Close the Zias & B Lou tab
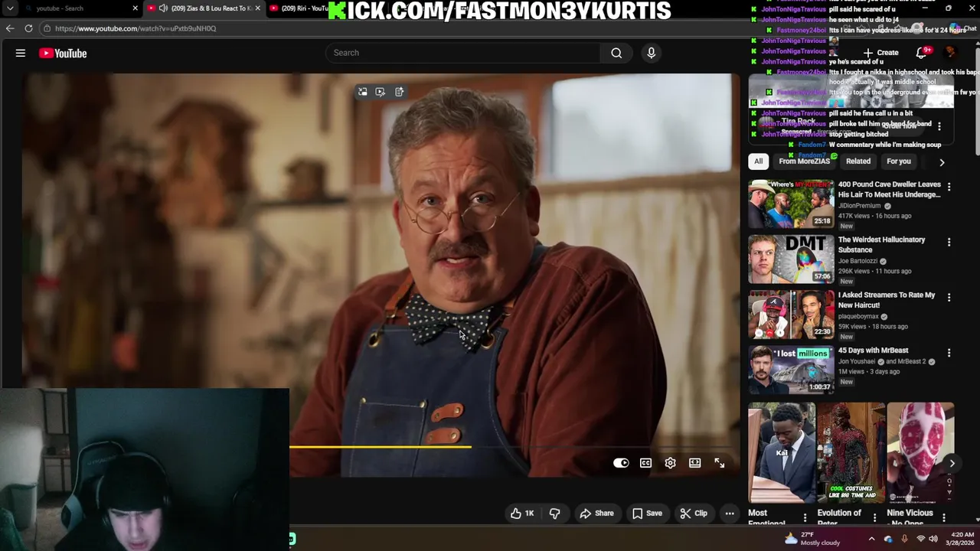This screenshot has width=980, height=551. point(257,8)
